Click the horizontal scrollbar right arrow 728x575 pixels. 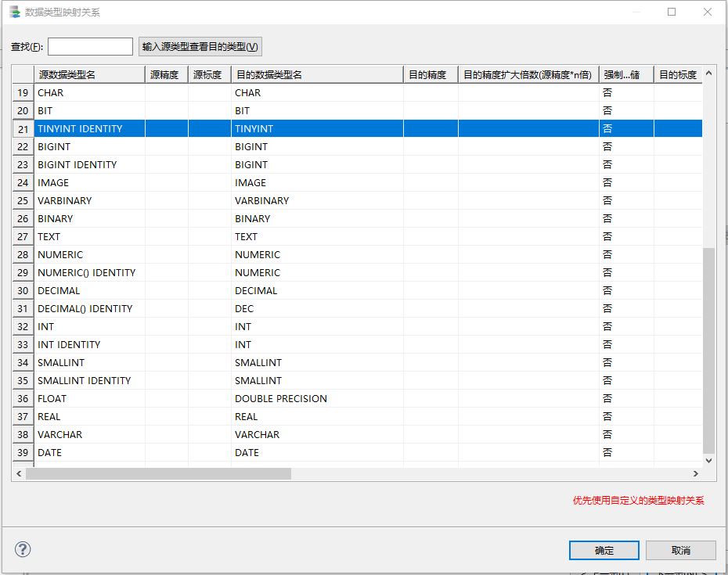click(695, 473)
